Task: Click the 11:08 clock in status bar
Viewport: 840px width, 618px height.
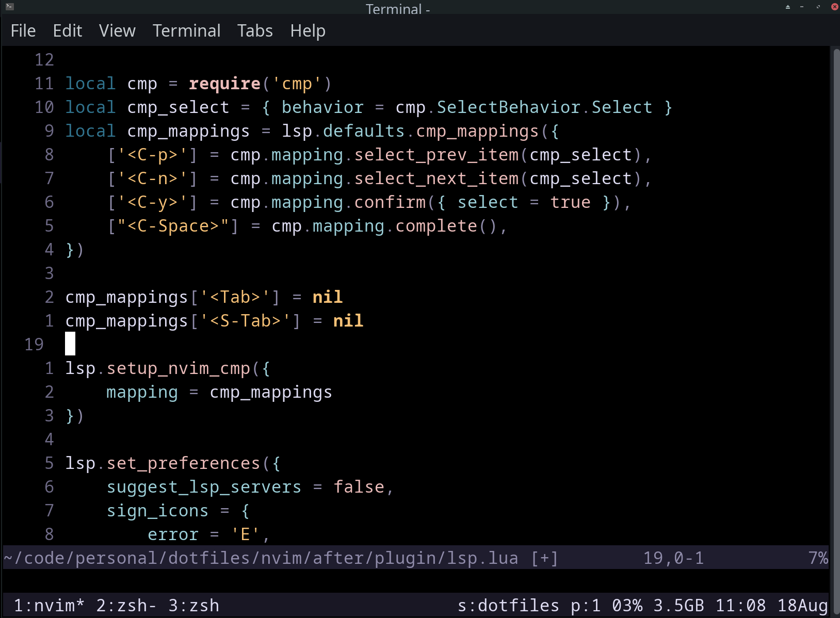Action: tap(740, 605)
